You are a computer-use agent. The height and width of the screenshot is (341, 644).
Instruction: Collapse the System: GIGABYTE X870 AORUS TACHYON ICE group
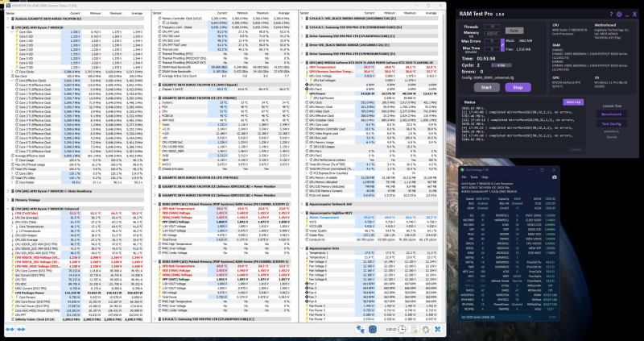tap(9, 19)
